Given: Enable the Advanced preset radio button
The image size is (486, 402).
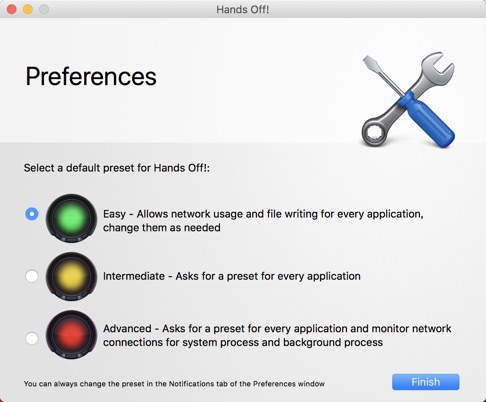Looking at the screenshot, I should pos(32,338).
